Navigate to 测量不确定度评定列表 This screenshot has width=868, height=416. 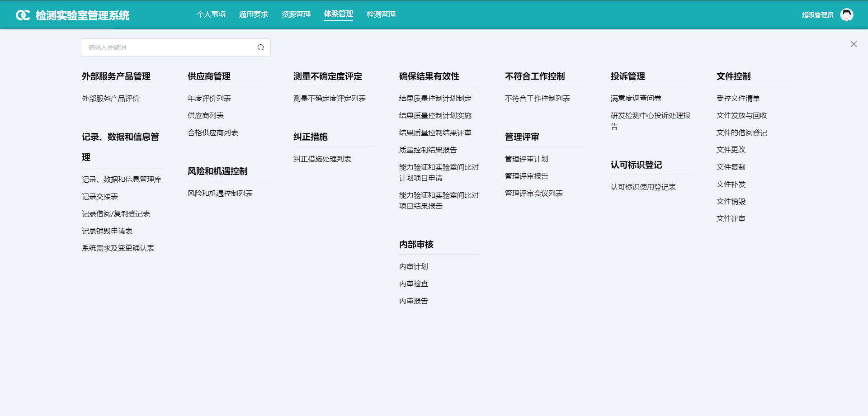coord(330,99)
